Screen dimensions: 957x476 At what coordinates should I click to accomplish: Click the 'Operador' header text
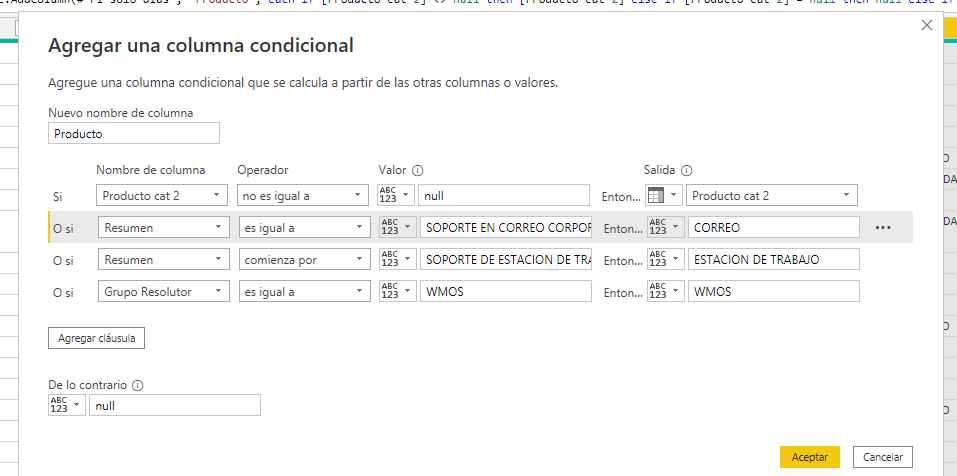tap(262, 170)
